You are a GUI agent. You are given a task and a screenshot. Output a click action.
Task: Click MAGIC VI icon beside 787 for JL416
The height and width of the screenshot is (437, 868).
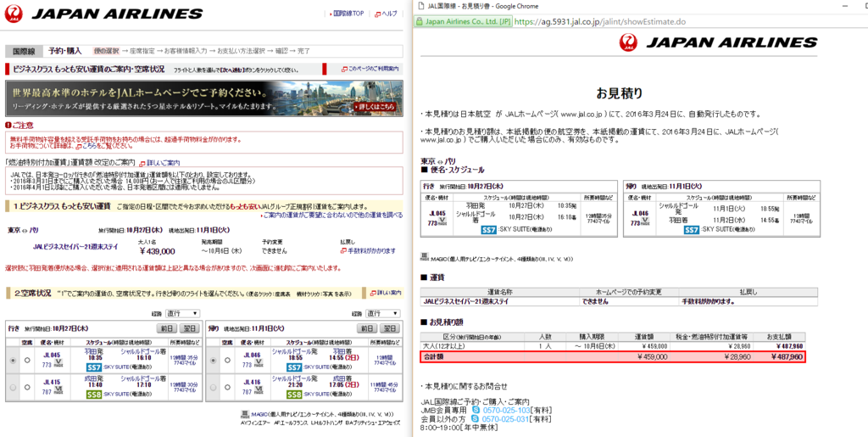coord(259,391)
